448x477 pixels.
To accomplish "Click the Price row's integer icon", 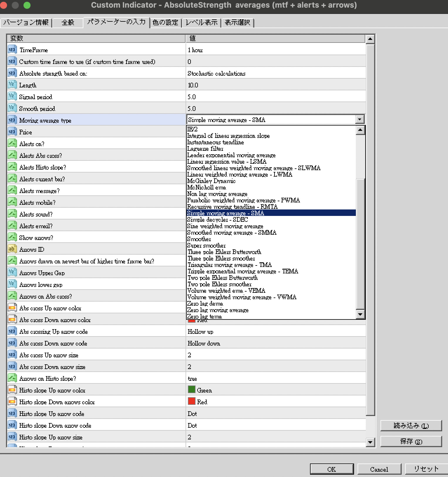I will 12,132.
